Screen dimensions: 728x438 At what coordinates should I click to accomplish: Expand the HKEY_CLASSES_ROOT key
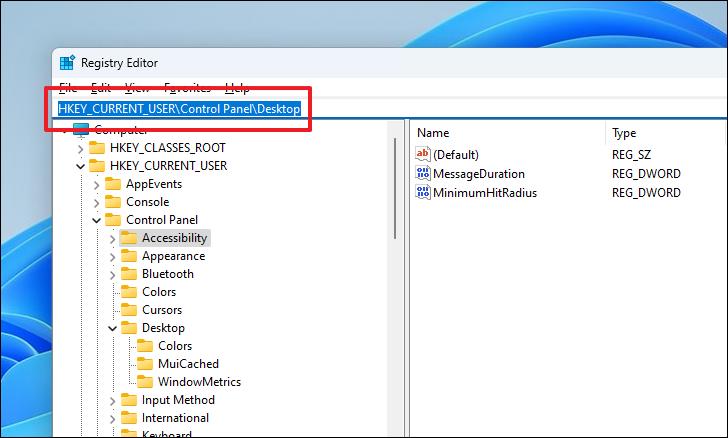tap(80, 149)
